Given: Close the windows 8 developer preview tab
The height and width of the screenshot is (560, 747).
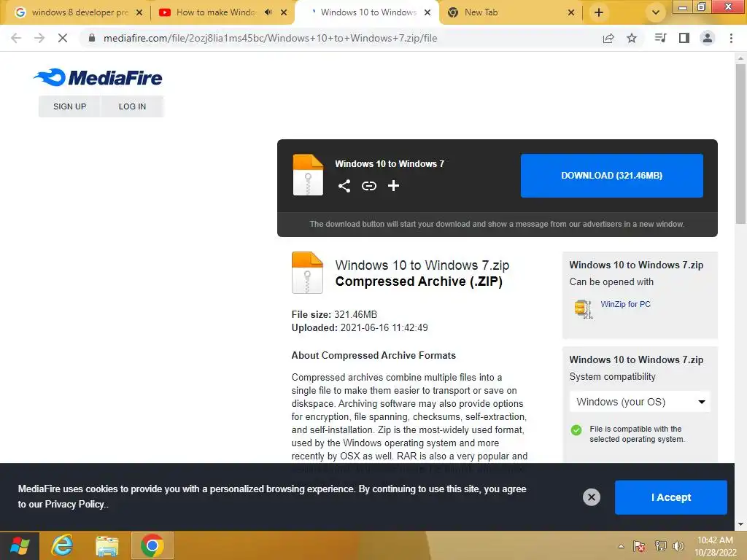Looking at the screenshot, I should point(139,12).
